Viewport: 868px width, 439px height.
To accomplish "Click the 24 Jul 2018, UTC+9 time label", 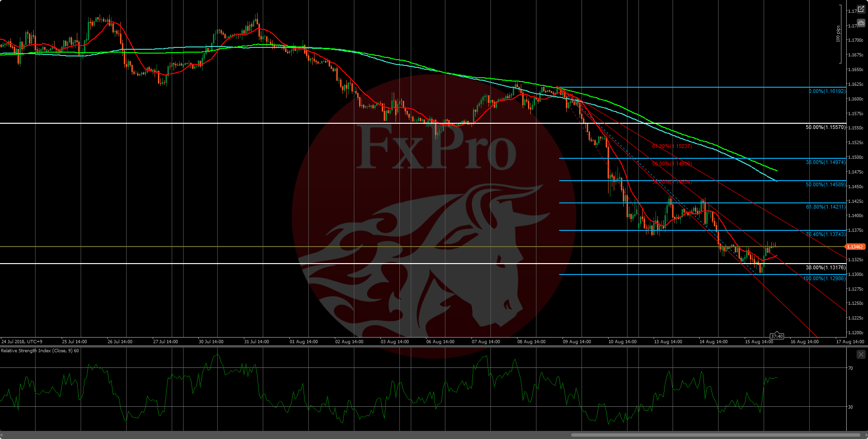I will (x=22, y=341).
